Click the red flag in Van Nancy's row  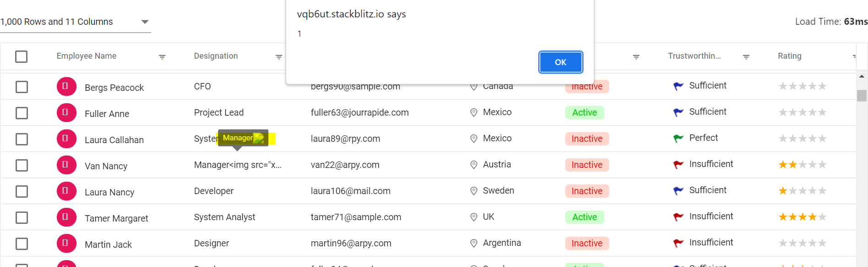tap(678, 164)
